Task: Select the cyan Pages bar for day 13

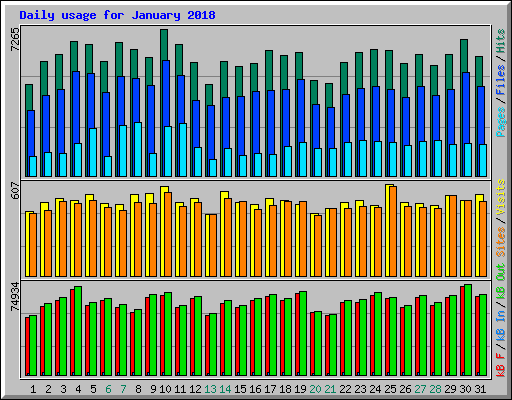Action: tap(213, 168)
